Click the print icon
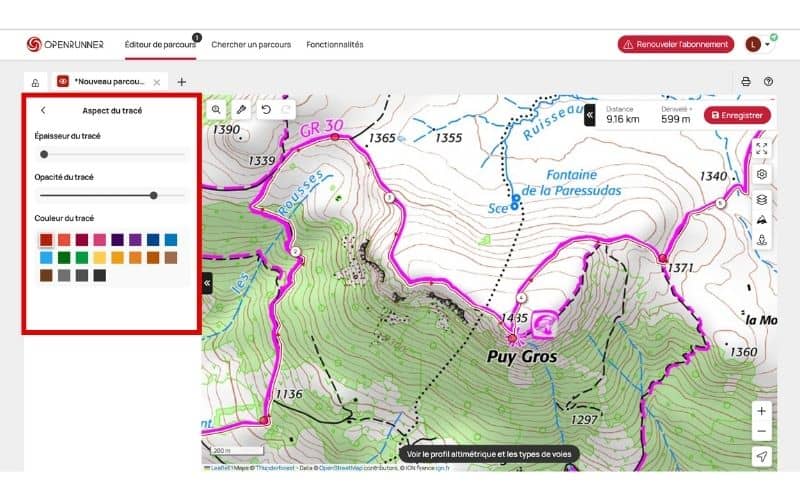 coord(745,82)
